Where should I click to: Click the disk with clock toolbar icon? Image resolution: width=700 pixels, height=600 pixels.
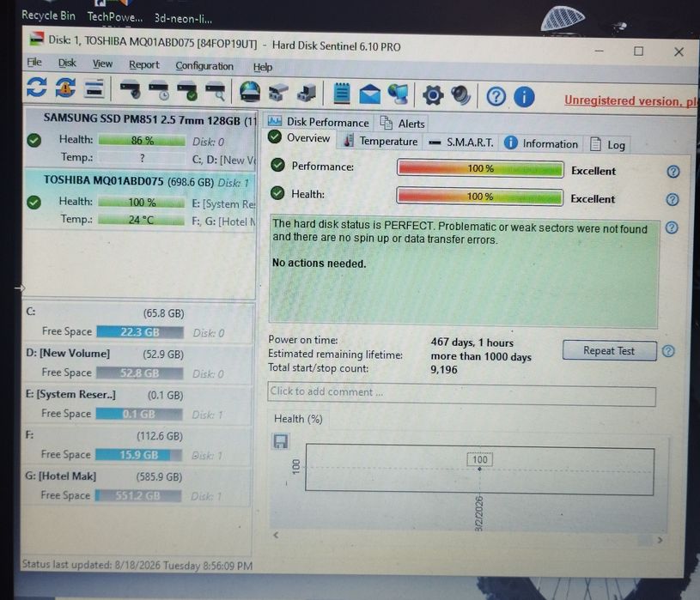(x=159, y=90)
